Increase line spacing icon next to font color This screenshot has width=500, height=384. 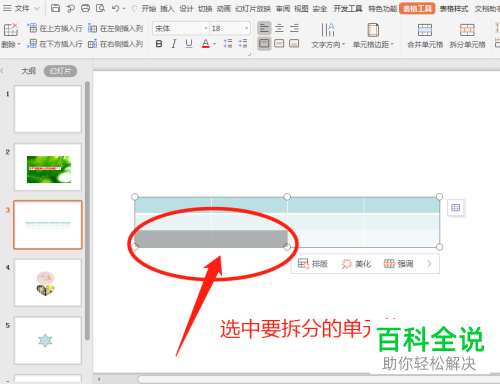(228, 43)
